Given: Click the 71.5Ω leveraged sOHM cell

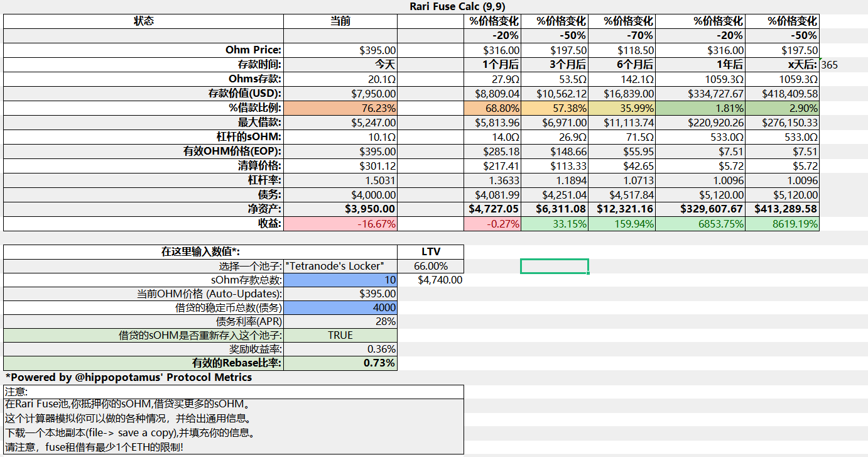Looking at the screenshot, I should (x=622, y=136).
